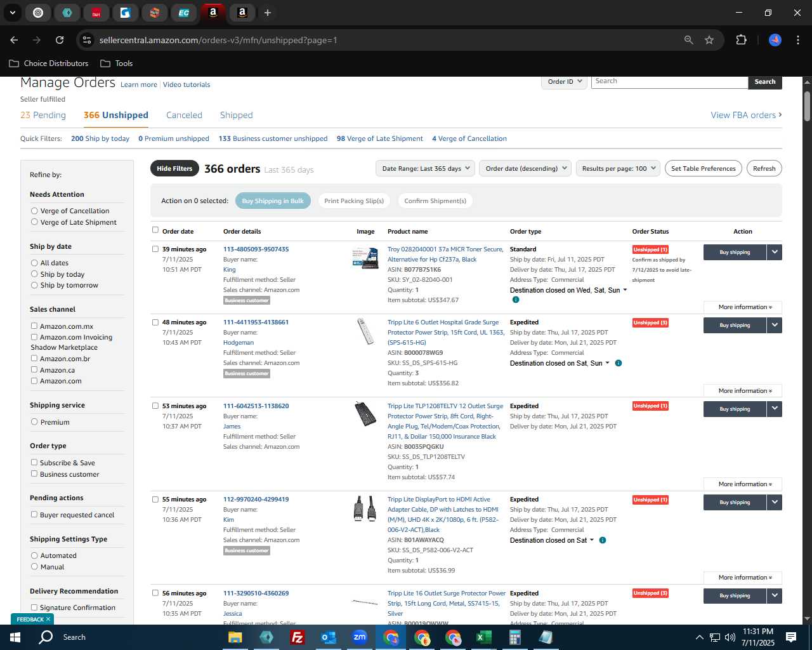The width and height of the screenshot is (812, 650).
Task: Open the Choice Distributors bookmark folder
Action: (x=49, y=63)
